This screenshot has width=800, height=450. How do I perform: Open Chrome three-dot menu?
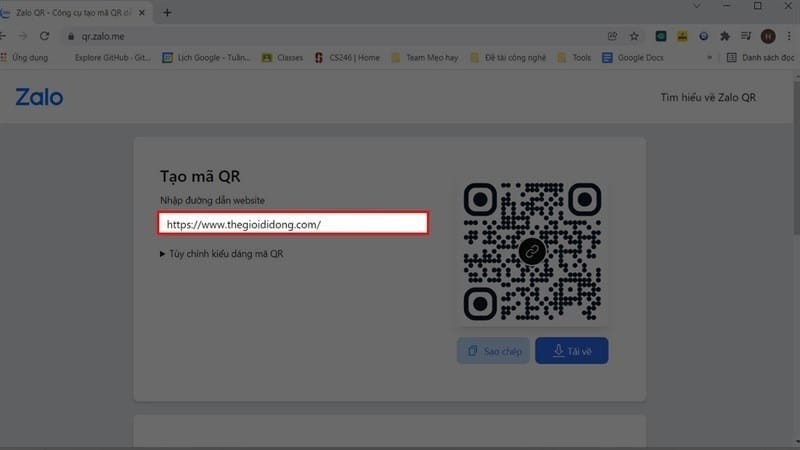click(x=789, y=36)
